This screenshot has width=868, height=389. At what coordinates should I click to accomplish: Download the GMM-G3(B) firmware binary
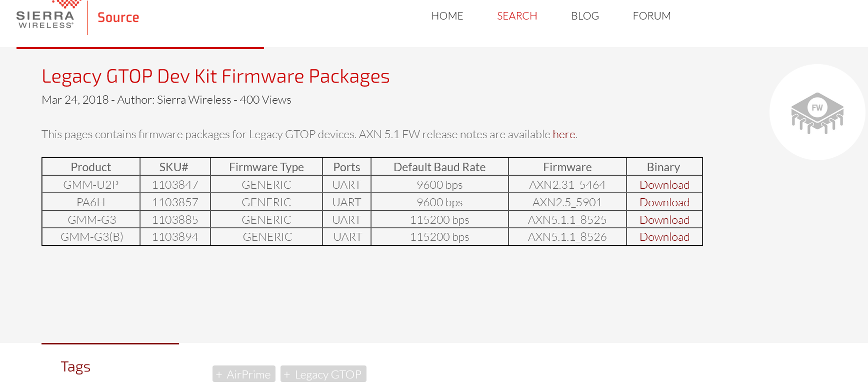tap(664, 237)
